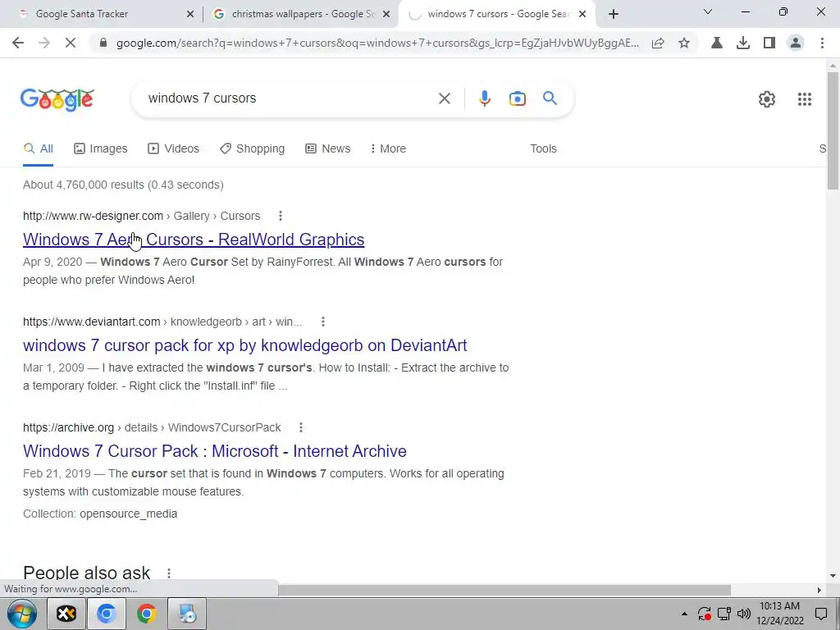Open Internet Archive Cursor Pack link
The image size is (840, 630).
click(214, 451)
